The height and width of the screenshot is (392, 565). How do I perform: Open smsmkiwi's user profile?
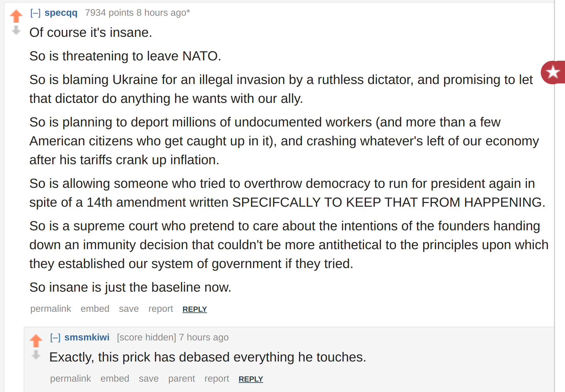pyautogui.click(x=87, y=337)
